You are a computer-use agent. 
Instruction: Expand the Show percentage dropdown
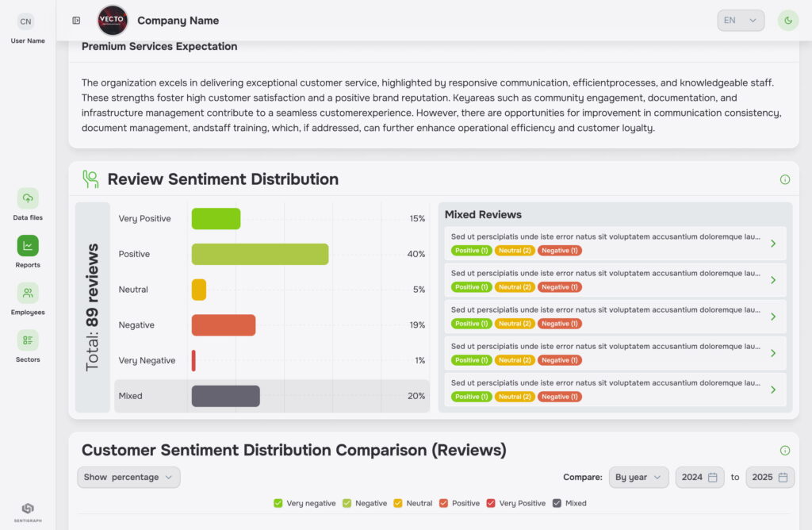pos(129,477)
